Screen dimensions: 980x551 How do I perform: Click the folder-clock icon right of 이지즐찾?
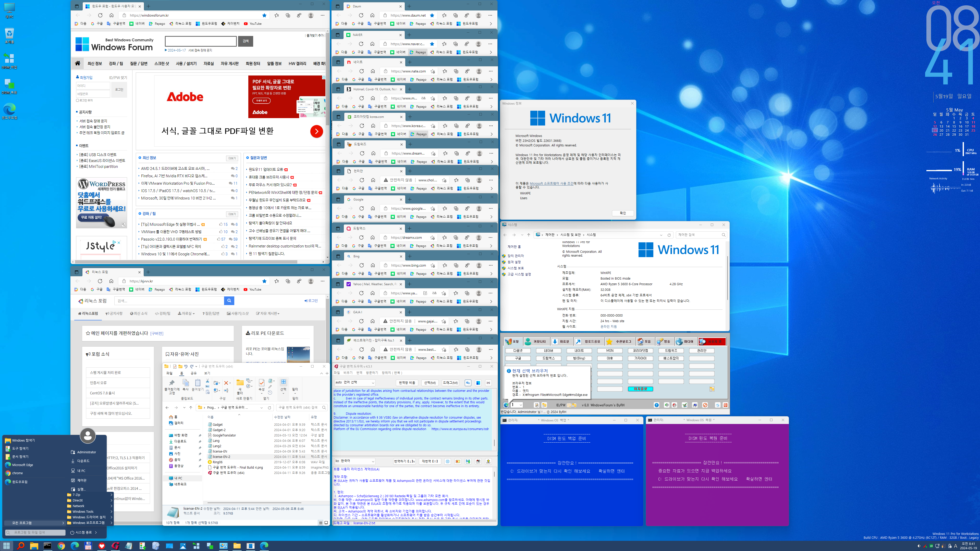[712, 389]
